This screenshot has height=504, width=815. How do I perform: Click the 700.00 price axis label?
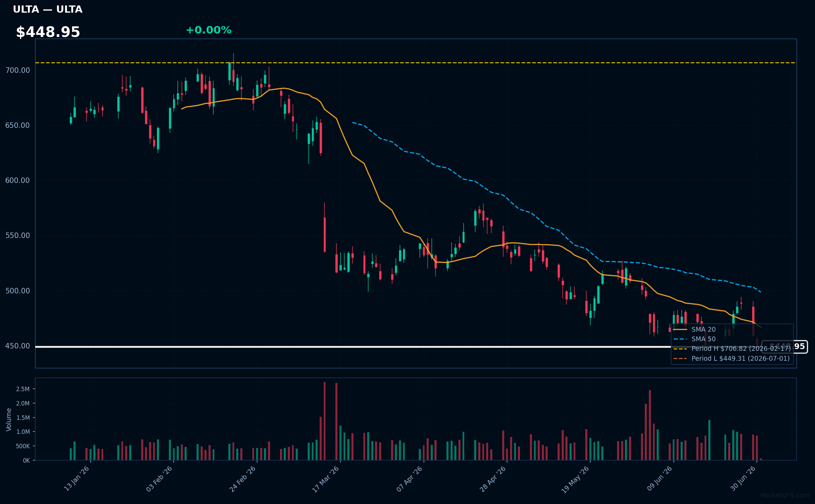[x=18, y=70]
